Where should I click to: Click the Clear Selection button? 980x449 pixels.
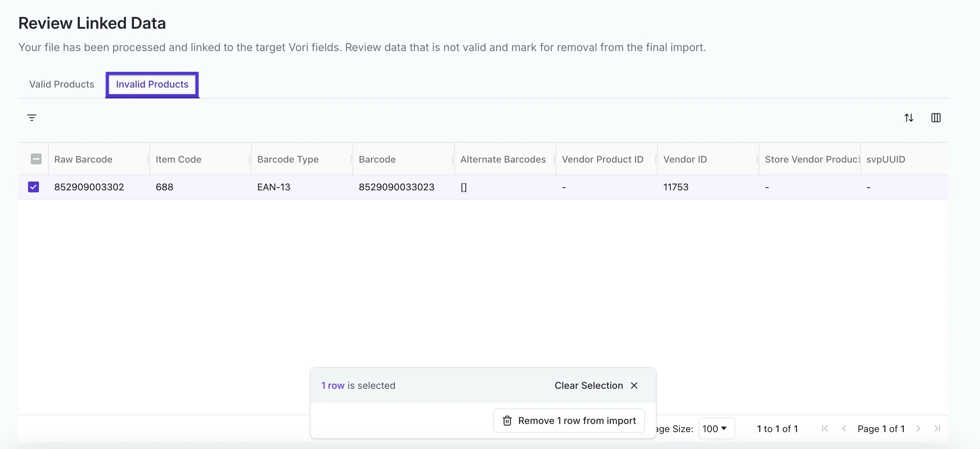(588, 385)
